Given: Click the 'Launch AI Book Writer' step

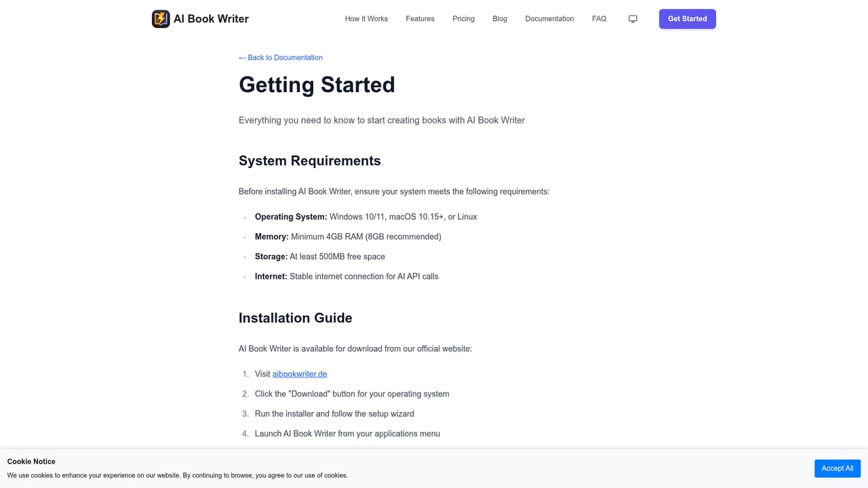Looking at the screenshot, I should pyautogui.click(x=347, y=433).
